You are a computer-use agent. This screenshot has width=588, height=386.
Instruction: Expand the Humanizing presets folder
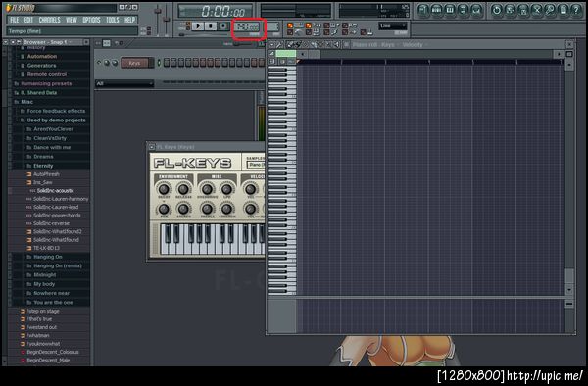46,83
